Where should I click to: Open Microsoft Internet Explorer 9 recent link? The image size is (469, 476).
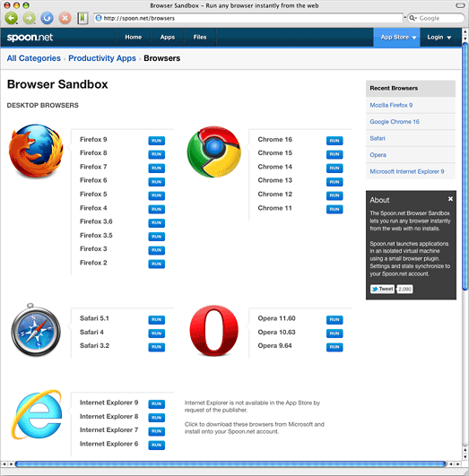pos(407,171)
